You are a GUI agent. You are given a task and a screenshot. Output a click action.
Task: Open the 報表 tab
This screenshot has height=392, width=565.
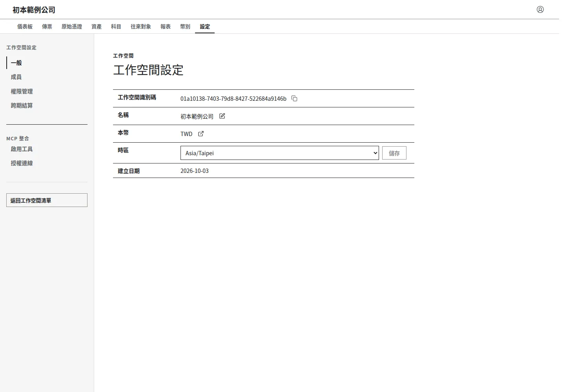click(166, 27)
